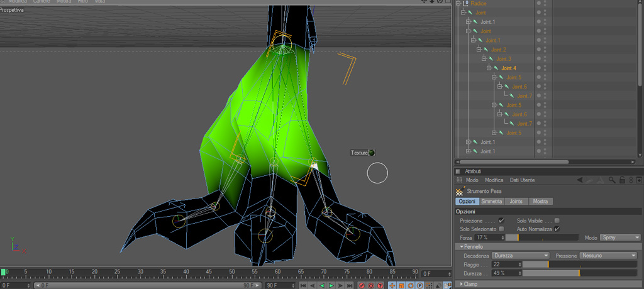Collapse the Joint.4 tree node
The width and height of the screenshot is (644, 289).
click(x=489, y=68)
